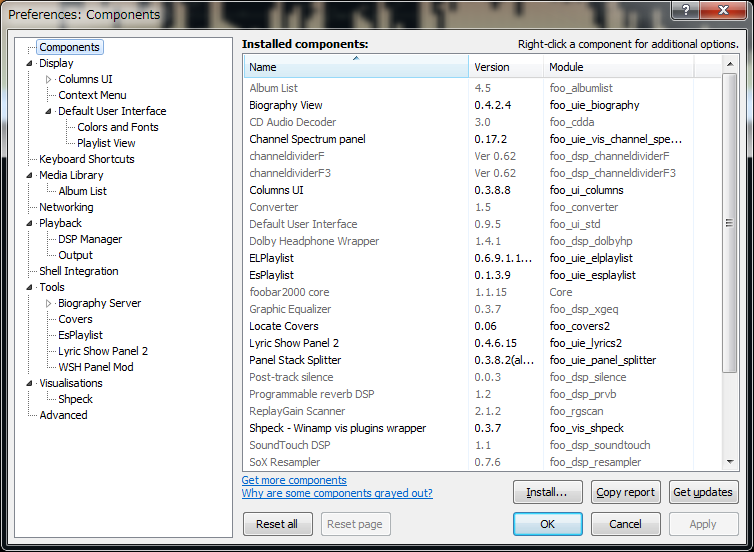Open 'Why are some components grayed out?' link
The height and width of the screenshot is (552, 754).
[337, 493]
